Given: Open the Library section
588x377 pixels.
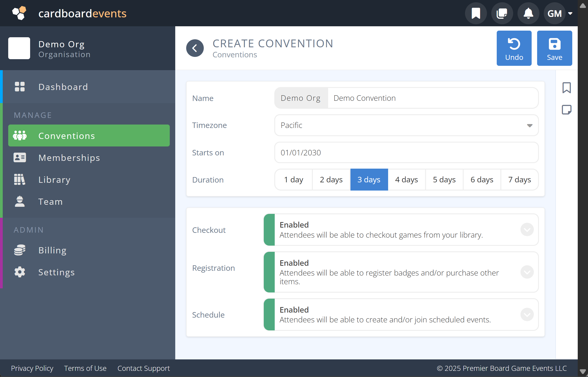Looking at the screenshot, I should click(54, 179).
